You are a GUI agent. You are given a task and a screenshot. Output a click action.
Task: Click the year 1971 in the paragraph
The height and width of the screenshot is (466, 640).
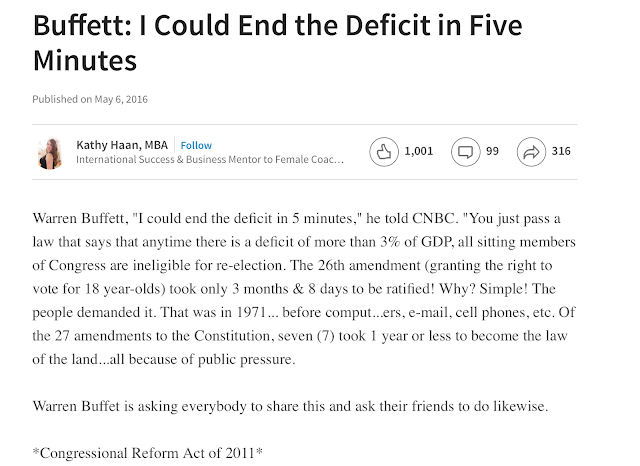coord(251,313)
